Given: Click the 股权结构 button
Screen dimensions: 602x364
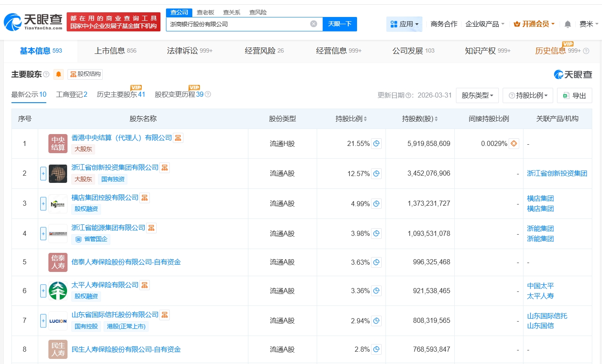Looking at the screenshot, I should [x=85, y=74].
